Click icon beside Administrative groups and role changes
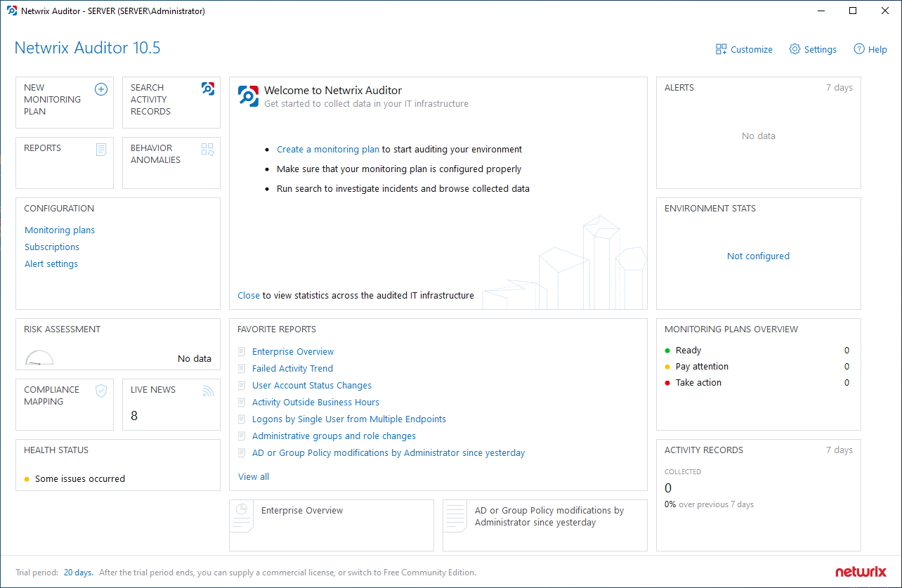Viewport: 902px width, 588px height. (x=242, y=436)
